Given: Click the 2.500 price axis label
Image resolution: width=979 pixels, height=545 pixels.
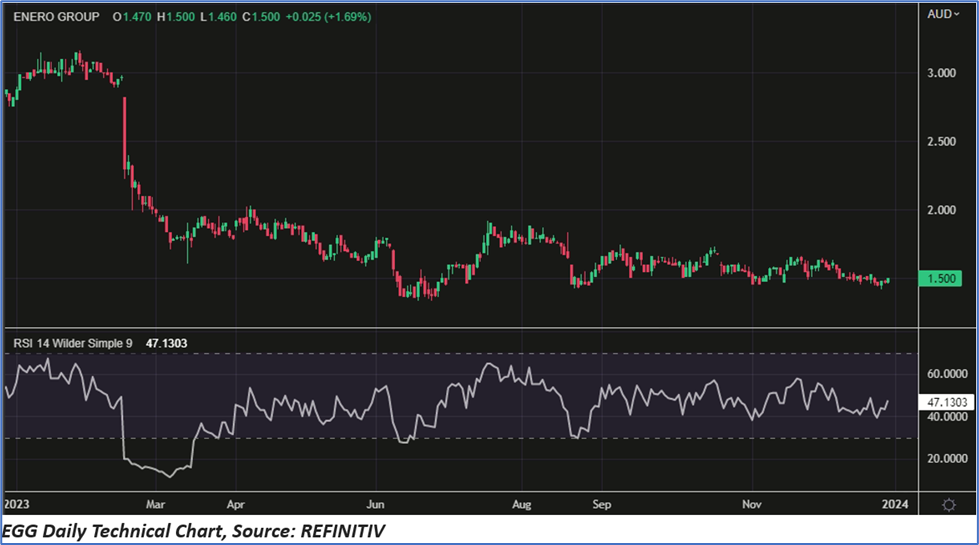Looking at the screenshot, I should [x=941, y=142].
